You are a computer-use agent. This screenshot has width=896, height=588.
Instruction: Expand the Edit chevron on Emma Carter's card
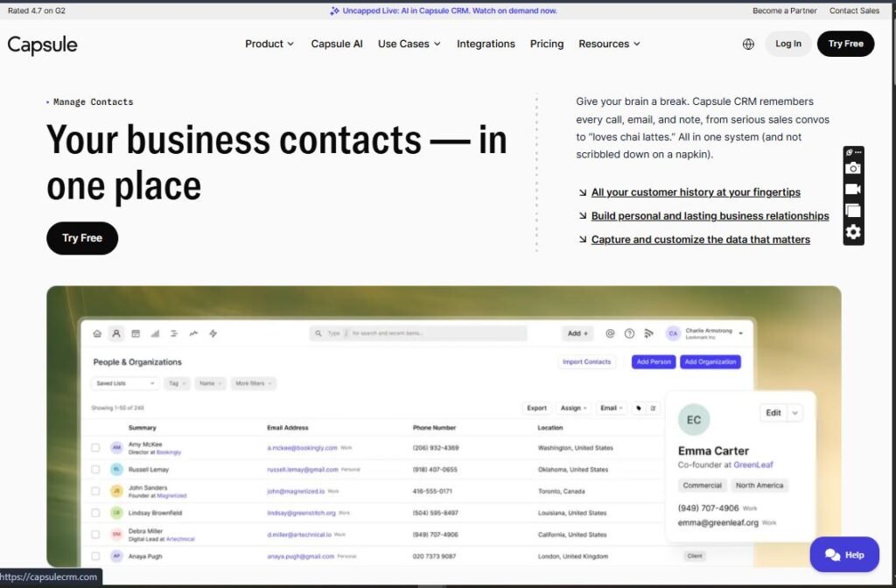794,411
